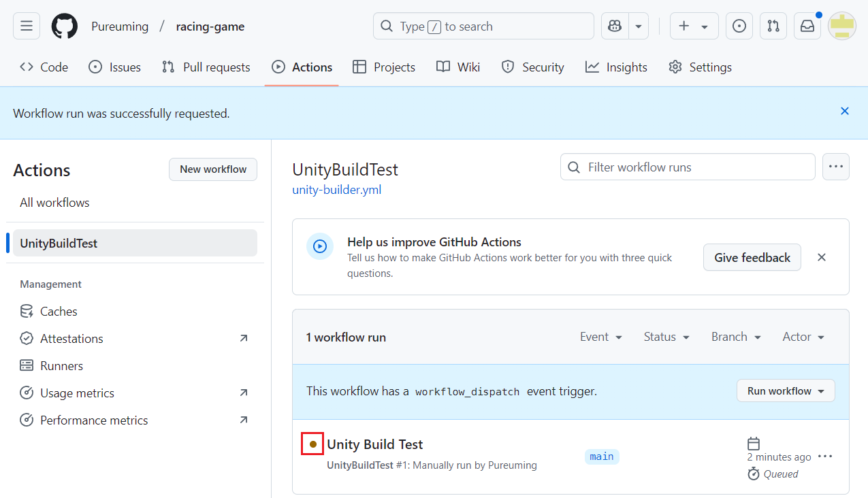The height and width of the screenshot is (498, 868).
Task: Click the Usage metrics gauge icon
Action: tap(27, 393)
